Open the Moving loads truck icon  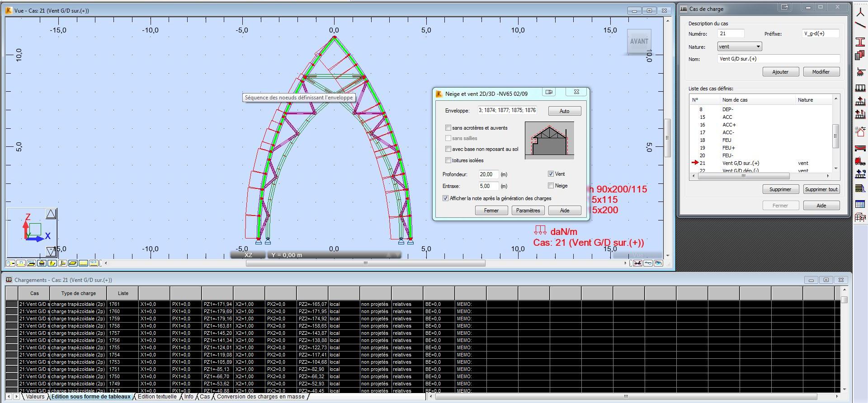[860, 161]
